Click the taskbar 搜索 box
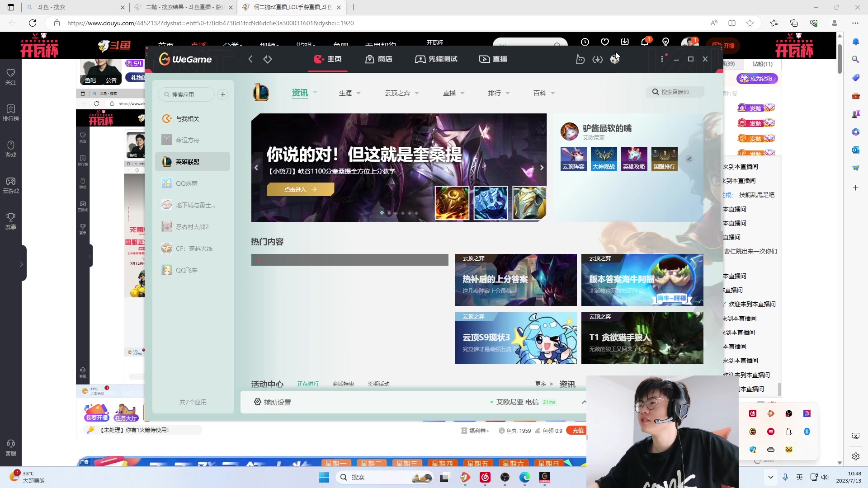868x488 pixels. 385,477
